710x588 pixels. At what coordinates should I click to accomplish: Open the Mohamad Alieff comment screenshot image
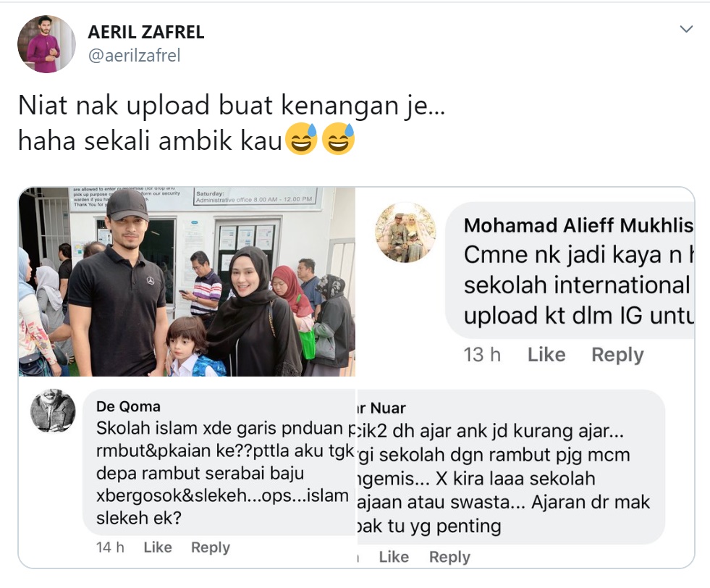(525, 282)
